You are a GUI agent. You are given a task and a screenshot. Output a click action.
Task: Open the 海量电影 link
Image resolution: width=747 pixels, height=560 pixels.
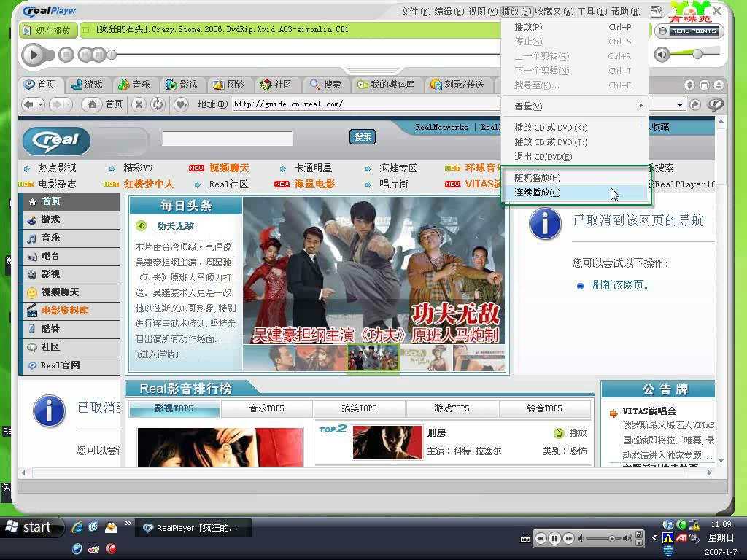coord(314,184)
